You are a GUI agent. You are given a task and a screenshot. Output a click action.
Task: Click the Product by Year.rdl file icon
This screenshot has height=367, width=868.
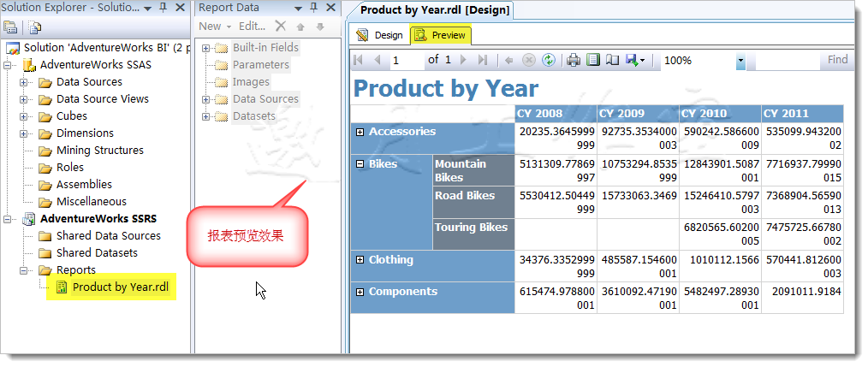click(x=62, y=287)
